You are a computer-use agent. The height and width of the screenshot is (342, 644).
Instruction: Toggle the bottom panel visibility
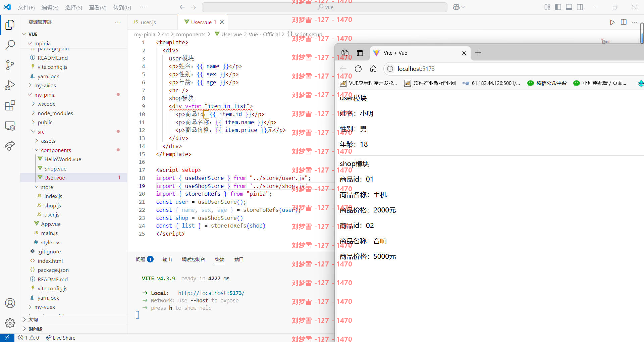click(x=569, y=7)
